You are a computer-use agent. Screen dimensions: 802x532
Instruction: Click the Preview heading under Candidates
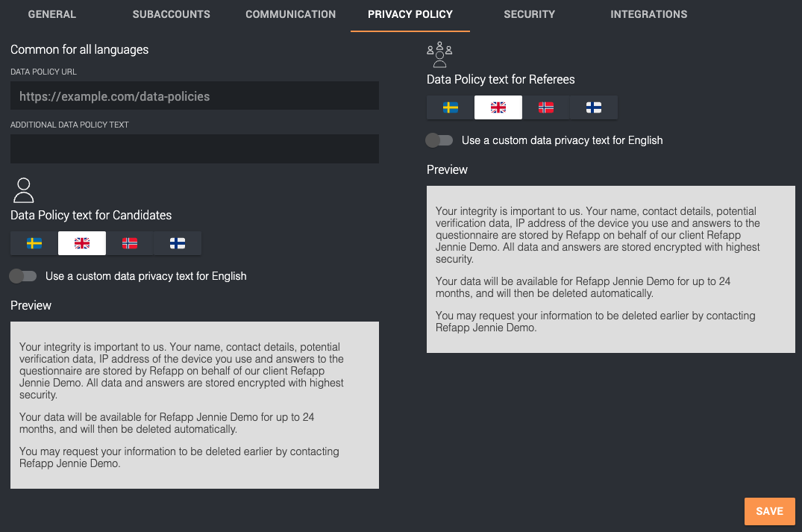click(x=31, y=305)
